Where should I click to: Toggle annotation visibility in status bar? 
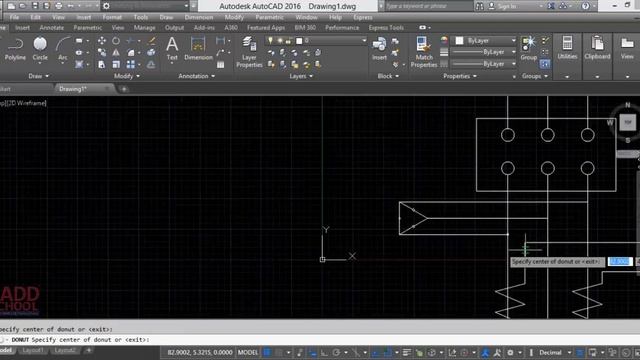pos(485,352)
